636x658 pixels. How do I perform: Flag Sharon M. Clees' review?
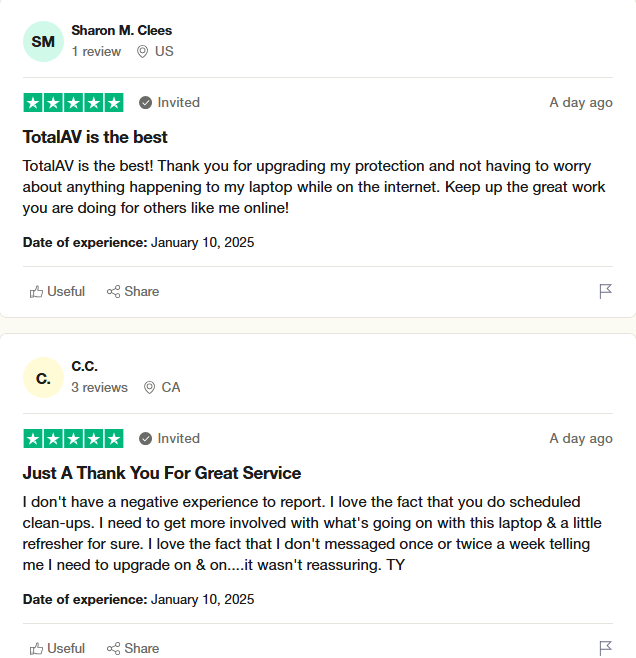[605, 291]
